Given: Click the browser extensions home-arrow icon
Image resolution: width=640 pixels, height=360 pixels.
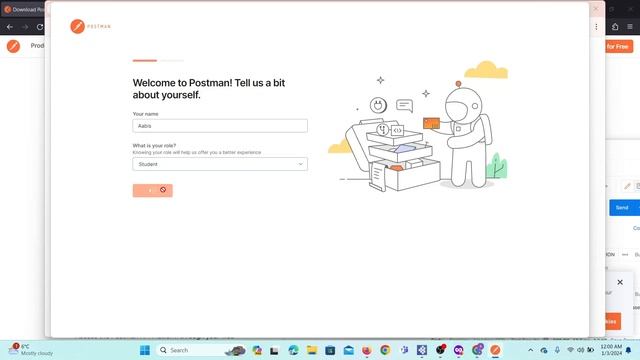Looking at the screenshot, I should (x=615, y=27).
